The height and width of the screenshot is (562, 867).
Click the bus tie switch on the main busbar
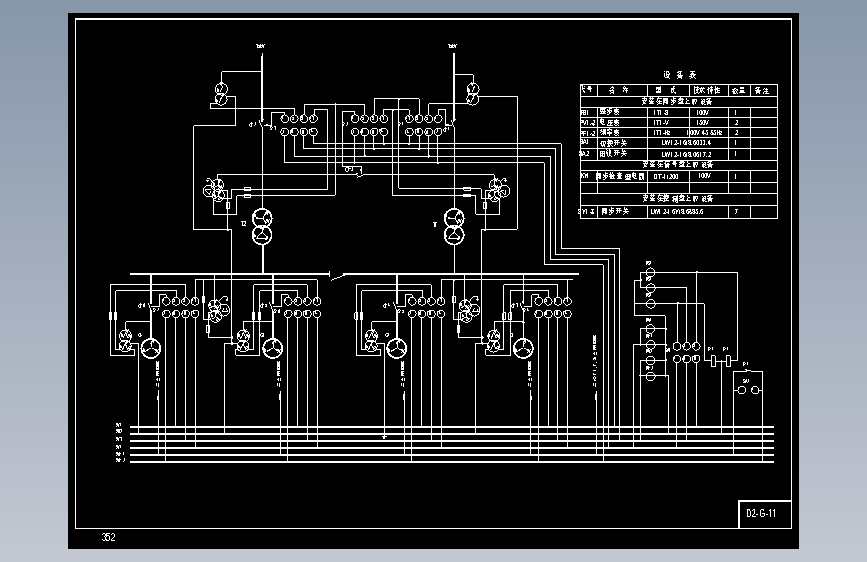coord(337,275)
